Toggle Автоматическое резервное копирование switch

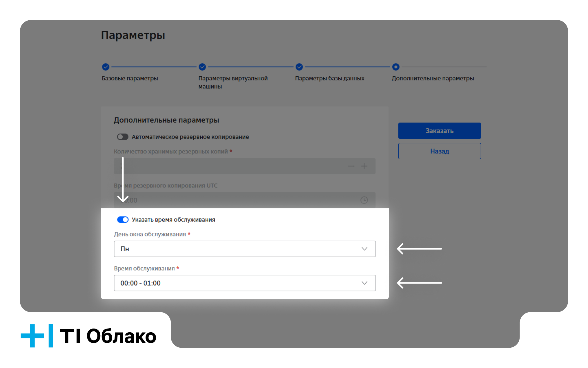[x=123, y=137]
